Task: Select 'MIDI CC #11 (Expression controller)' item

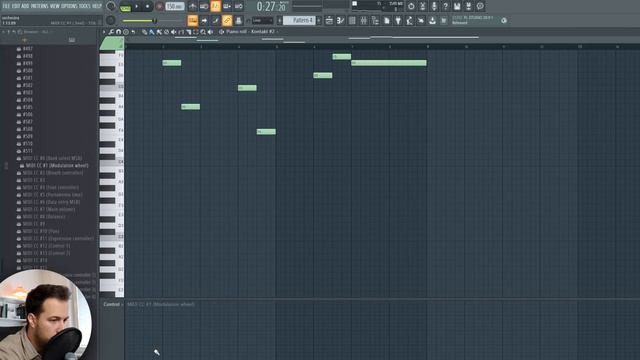Action: tap(58, 238)
